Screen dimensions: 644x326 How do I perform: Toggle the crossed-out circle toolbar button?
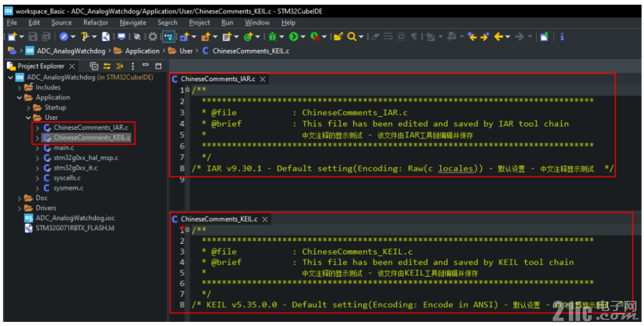point(137,36)
